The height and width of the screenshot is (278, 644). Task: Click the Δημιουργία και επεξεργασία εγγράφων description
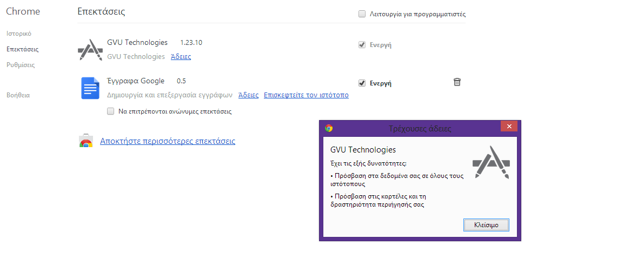click(170, 95)
